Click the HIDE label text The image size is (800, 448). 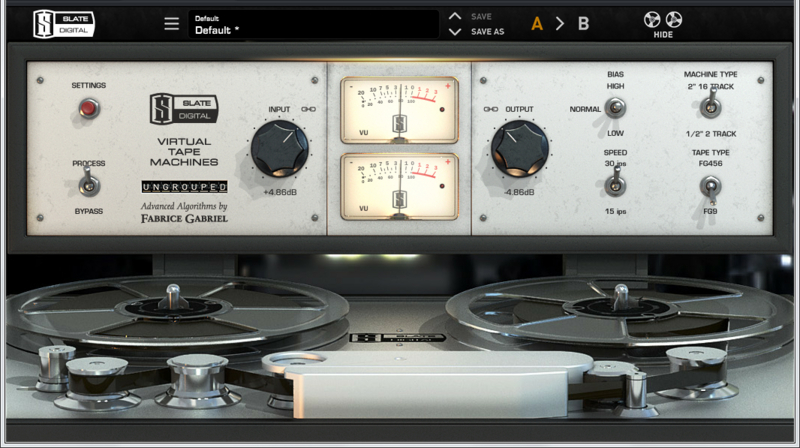tap(663, 35)
